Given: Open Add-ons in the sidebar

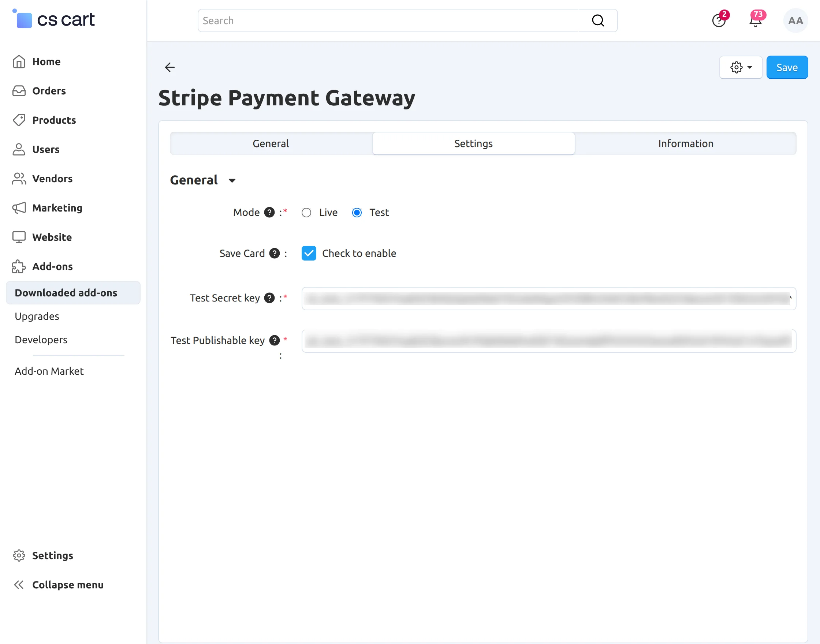Looking at the screenshot, I should 52,267.
